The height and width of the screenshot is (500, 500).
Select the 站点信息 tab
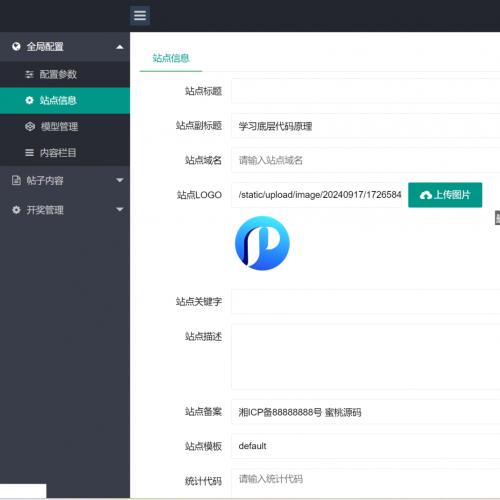[x=171, y=58]
